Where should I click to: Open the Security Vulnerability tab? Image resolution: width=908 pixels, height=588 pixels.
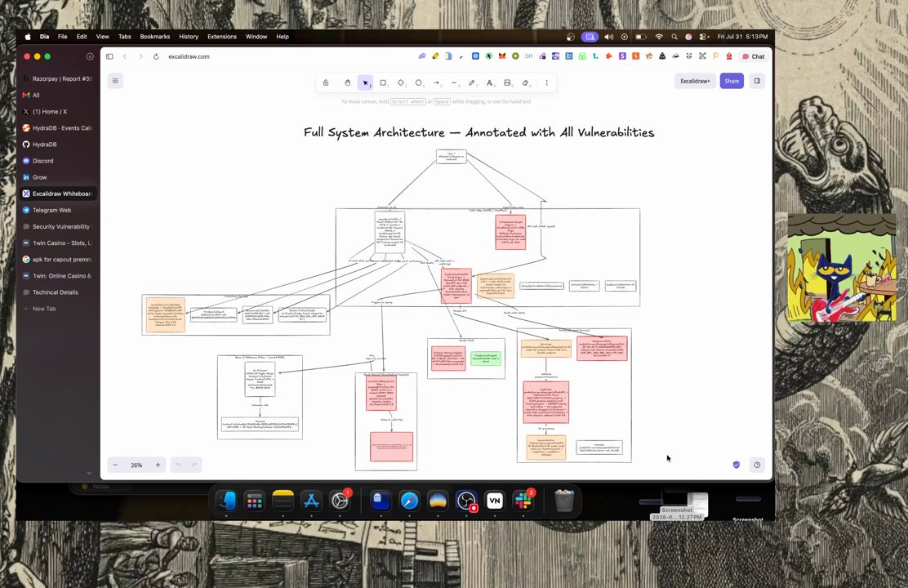tap(57, 226)
